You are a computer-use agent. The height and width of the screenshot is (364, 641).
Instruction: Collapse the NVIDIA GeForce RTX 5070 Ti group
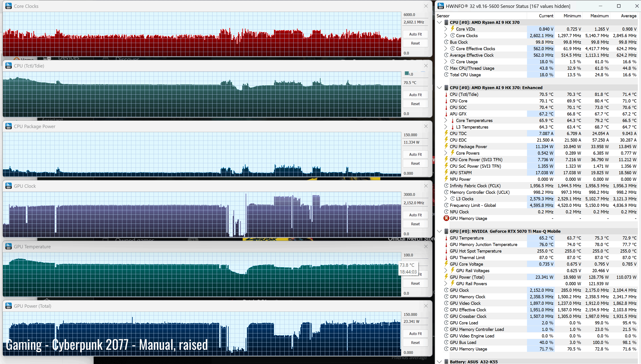point(439,231)
